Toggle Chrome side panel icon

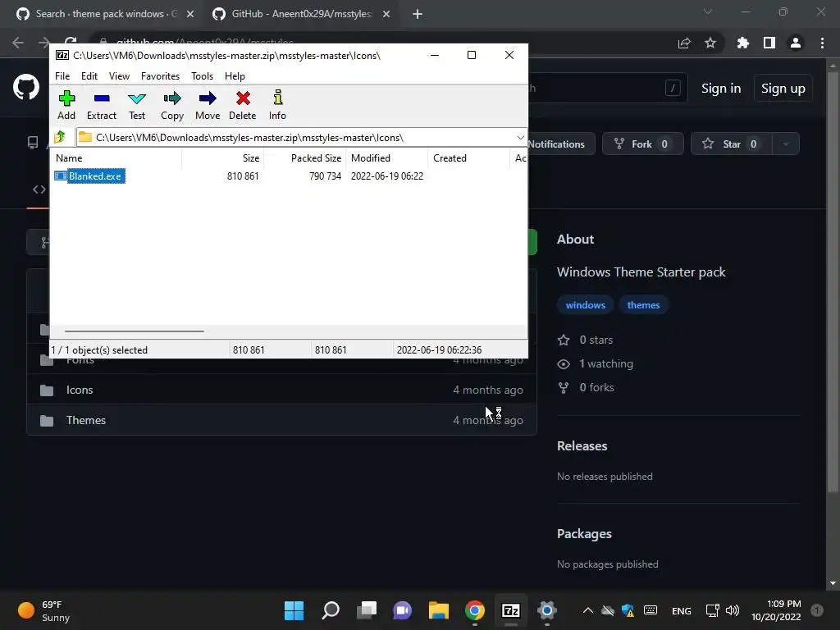[769, 43]
